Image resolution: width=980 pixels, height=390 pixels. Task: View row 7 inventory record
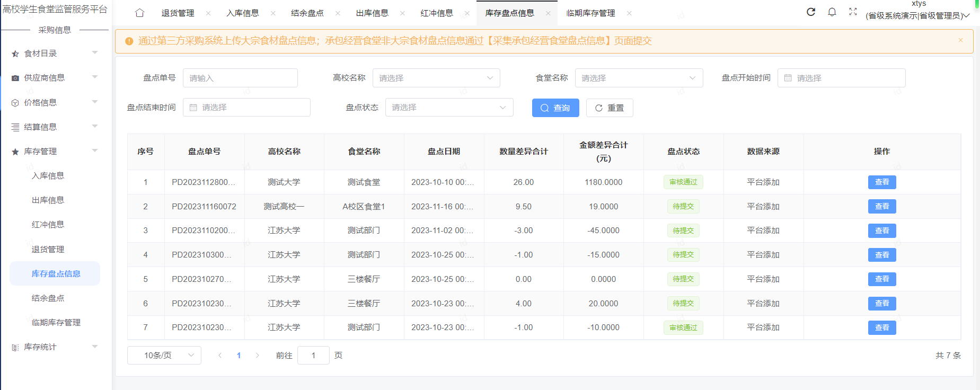(x=882, y=328)
